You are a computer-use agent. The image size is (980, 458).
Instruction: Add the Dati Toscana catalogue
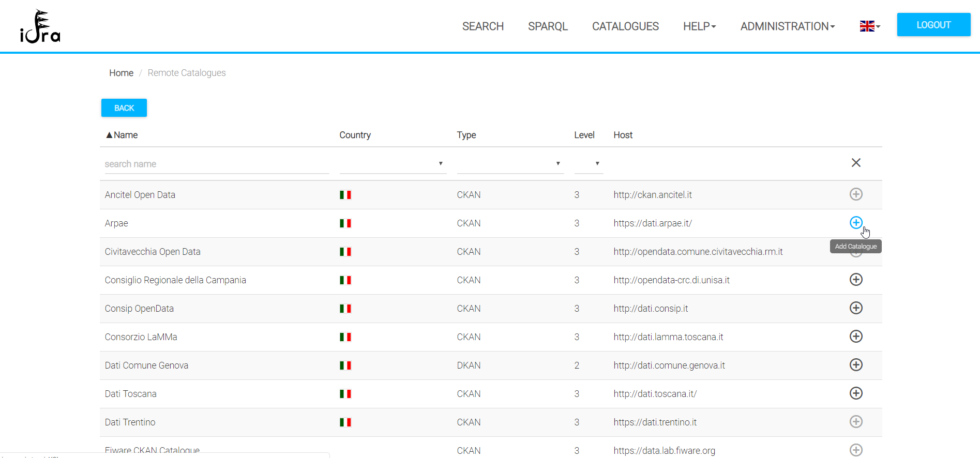856,393
